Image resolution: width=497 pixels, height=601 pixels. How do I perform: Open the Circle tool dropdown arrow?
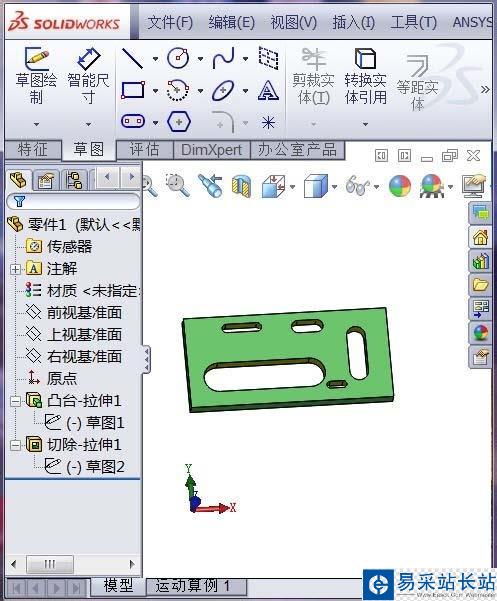pos(200,59)
